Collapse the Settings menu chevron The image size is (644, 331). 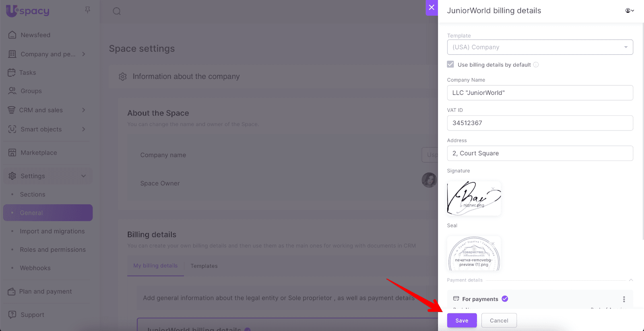point(83,176)
